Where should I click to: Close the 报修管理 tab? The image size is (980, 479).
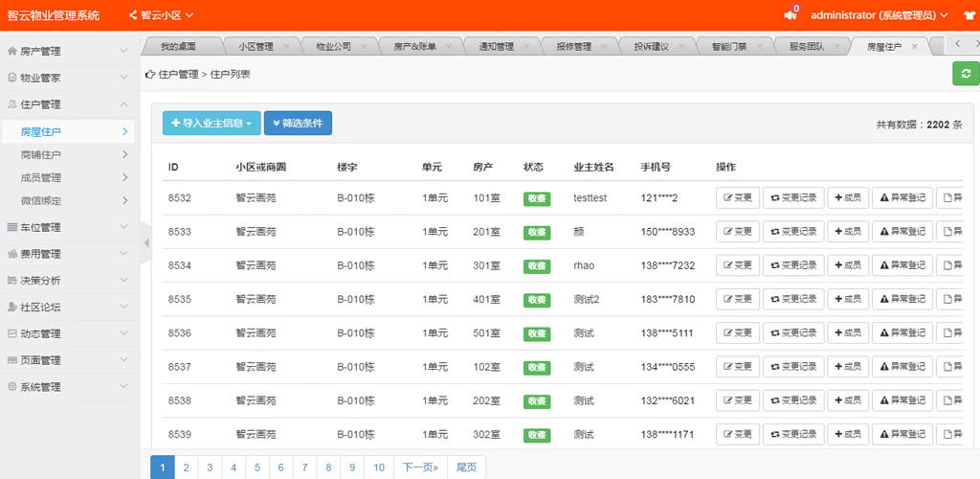(605, 46)
